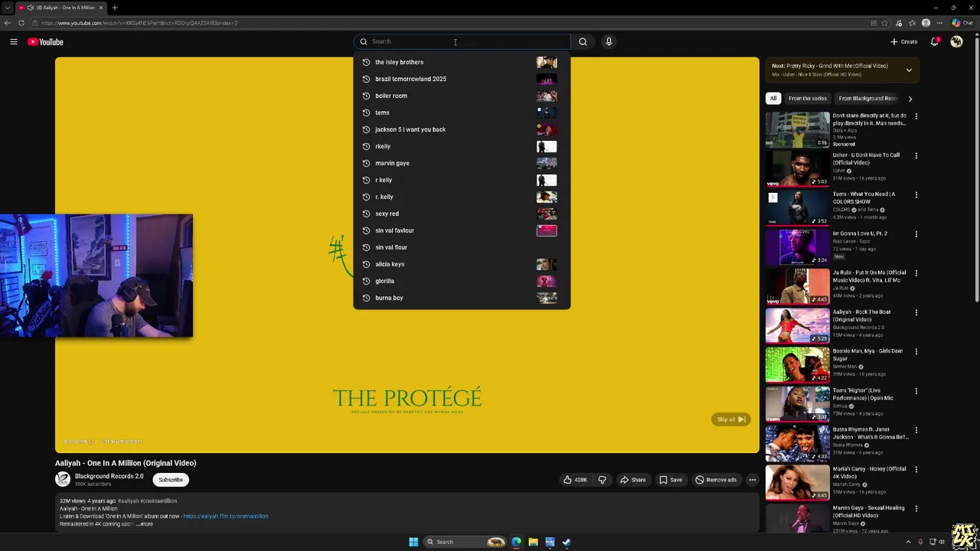
Task: Open Blackground Records 2.0 channel avatar
Action: coord(63,480)
